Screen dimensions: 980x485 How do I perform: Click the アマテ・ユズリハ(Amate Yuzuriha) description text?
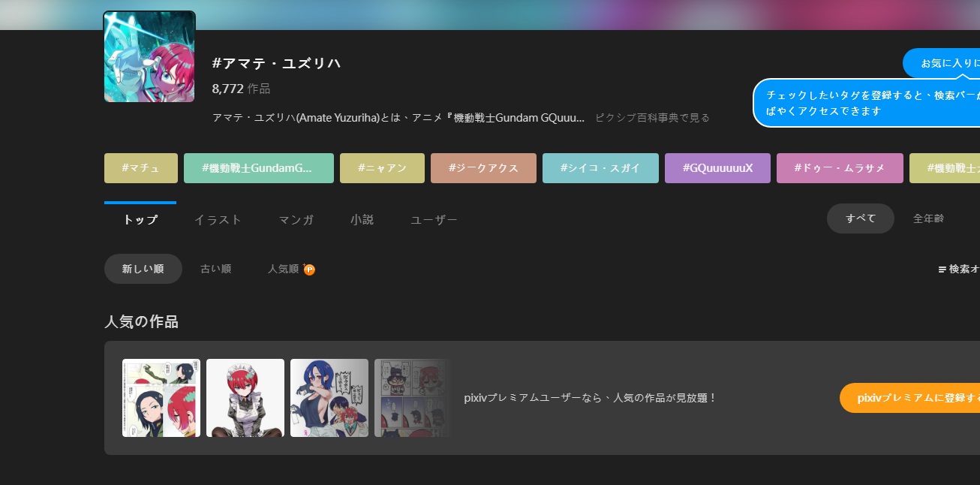tap(398, 118)
